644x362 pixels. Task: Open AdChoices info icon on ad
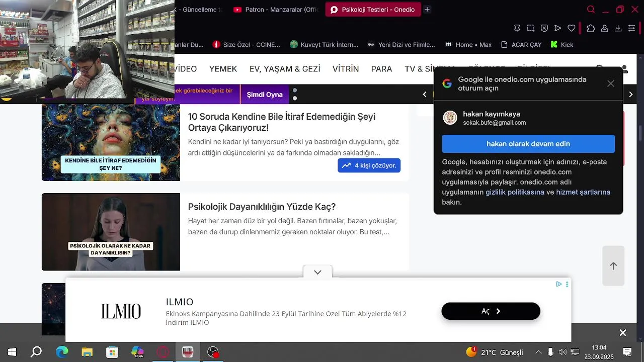point(558,284)
